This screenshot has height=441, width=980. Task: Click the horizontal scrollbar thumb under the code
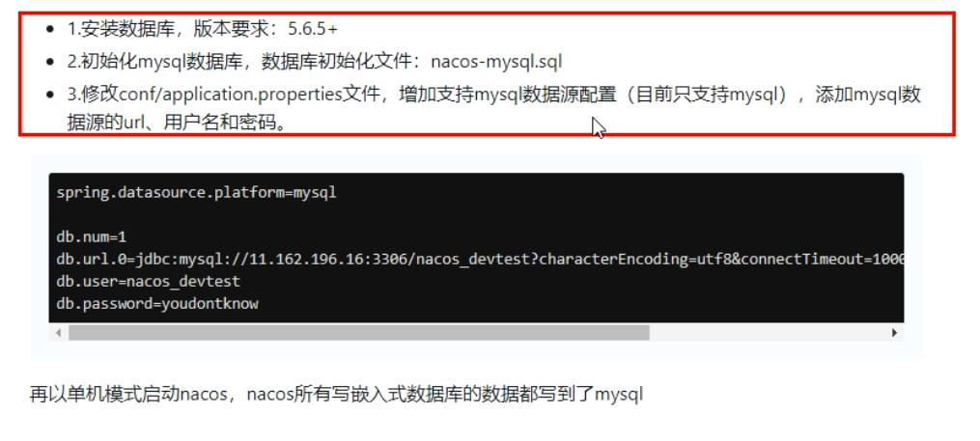click(359, 333)
